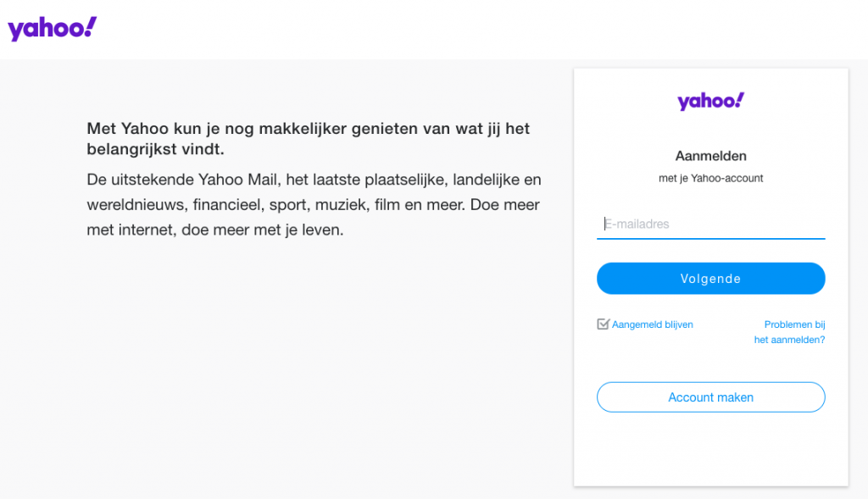The height and width of the screenshot is (499, 868).
Task: Click the De uitstekende Yahoo Mail paragraph
Action: coord(314,205)
